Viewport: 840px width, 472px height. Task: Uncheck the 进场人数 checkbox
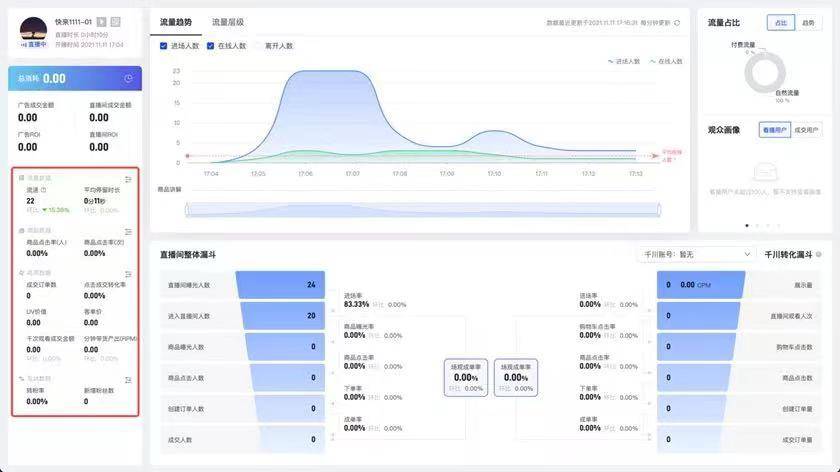tap(164, 45)
